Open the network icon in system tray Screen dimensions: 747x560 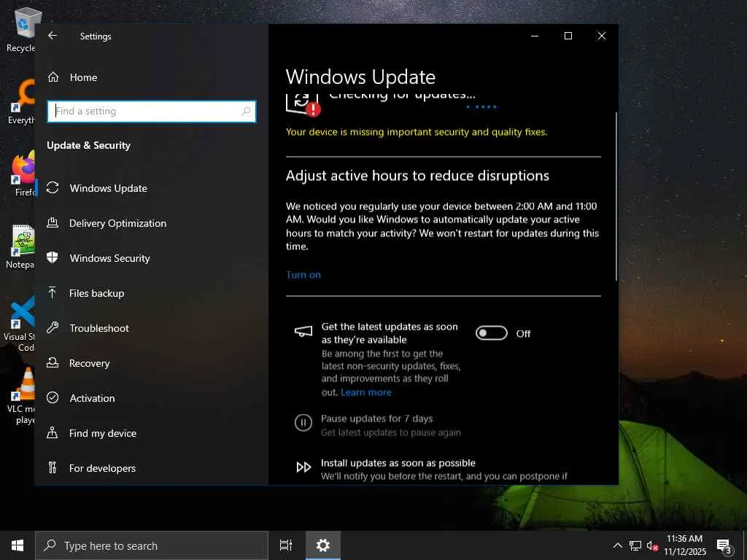point(635,545)
